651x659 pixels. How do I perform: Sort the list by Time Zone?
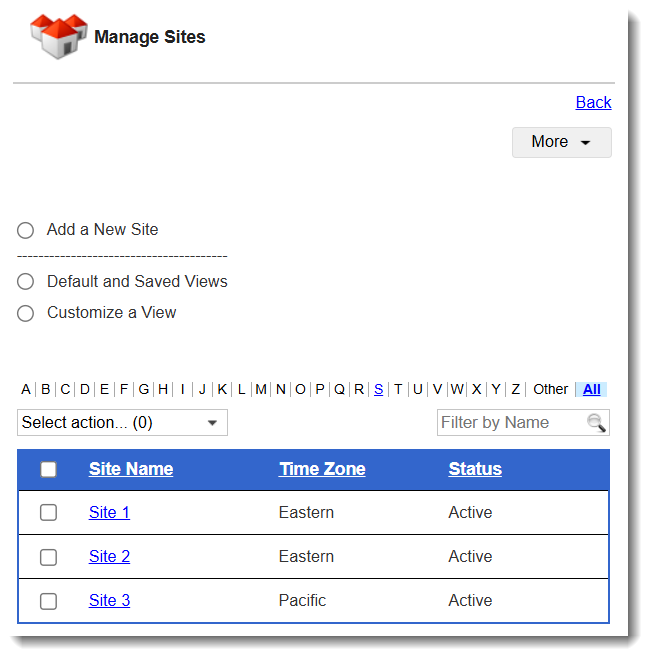tap(322, 469)
